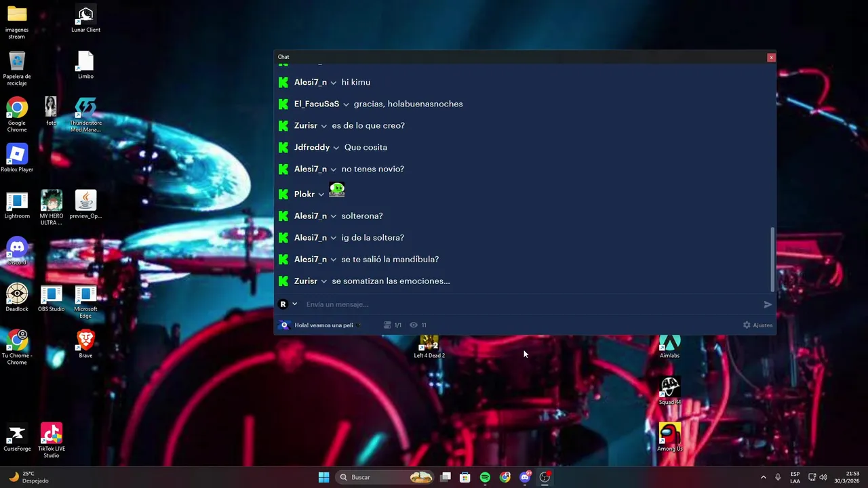The height and width of the screenshot is (488, 868).
Task: Select message se somatizan las emociones
Action: [x=391, y=281]
